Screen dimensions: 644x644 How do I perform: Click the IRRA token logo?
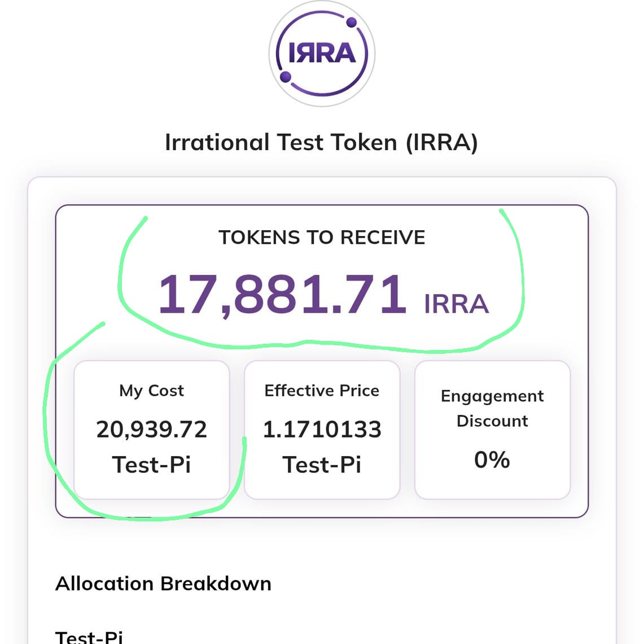tap(322, 54)
